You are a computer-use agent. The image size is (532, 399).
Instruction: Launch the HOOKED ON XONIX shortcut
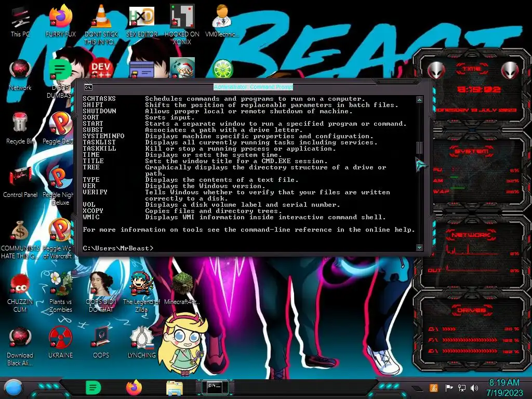182,24
